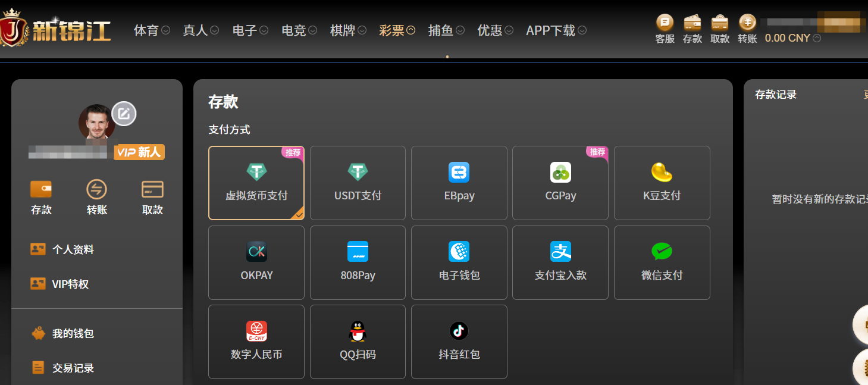Screen dimensions: 868x385
Task: Click the 数字人民币 E-CNY icon
Action: 256,331
